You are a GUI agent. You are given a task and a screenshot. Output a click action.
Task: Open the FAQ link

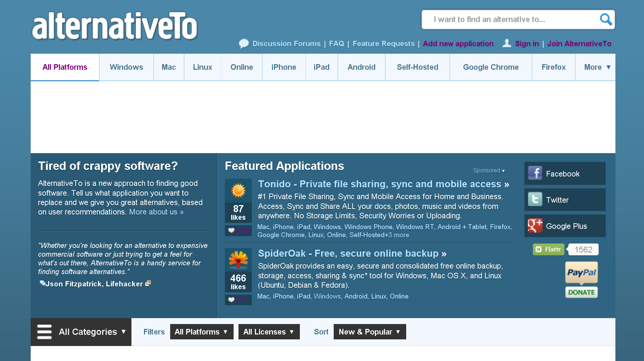336,44
